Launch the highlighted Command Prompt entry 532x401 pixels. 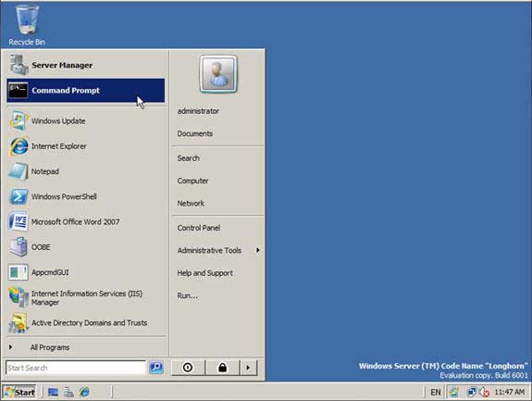(85, 91)
